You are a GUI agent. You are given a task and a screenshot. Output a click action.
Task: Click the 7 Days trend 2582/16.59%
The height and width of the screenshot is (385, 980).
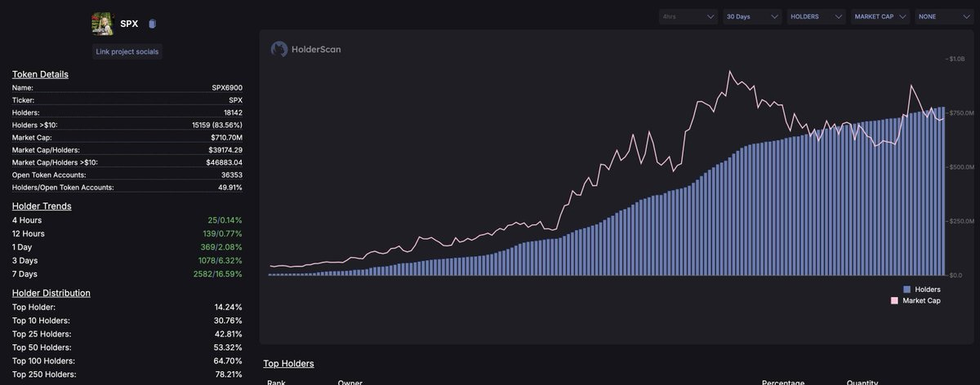click(x=218, y=274)
